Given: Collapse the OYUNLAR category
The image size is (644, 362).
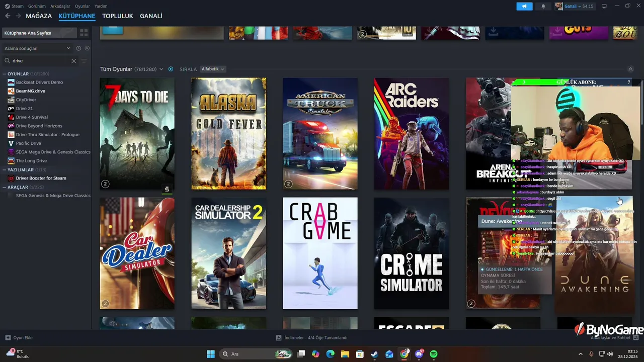Looking at the screenshot, I should pos(5,74).
